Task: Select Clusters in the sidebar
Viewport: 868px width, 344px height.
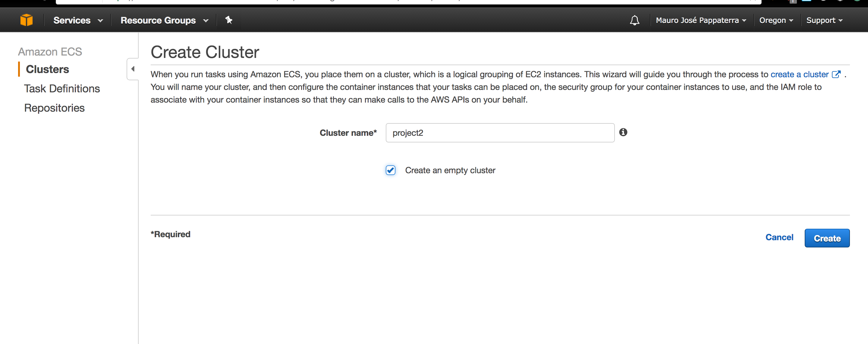Action: pyautogui.click(x=48, y=69)
